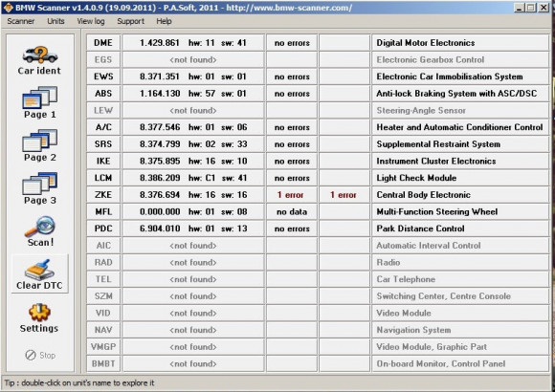This screenshot has height=392, width=555.
Task: Select the ABS unit name
Action: coord(103,94)
